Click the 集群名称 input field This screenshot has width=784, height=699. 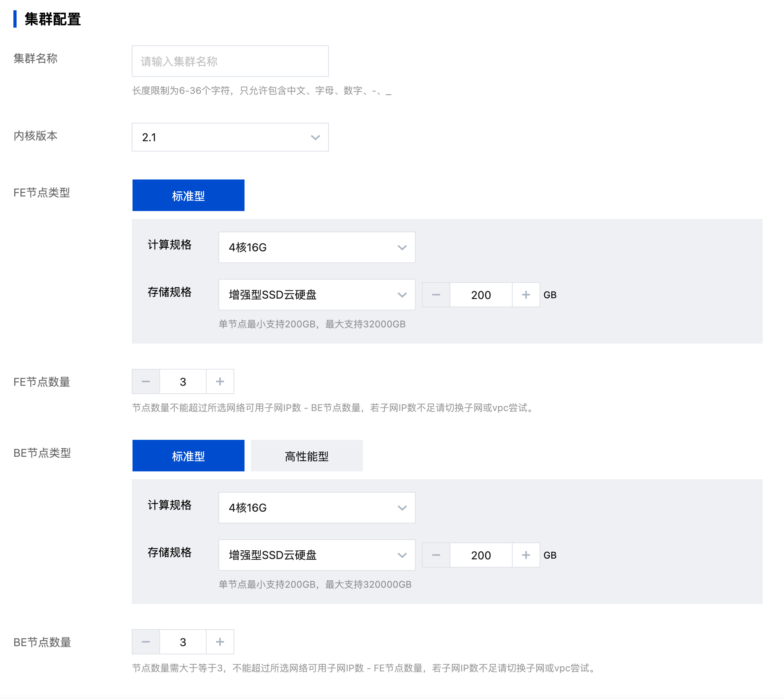tap(230, 61)
